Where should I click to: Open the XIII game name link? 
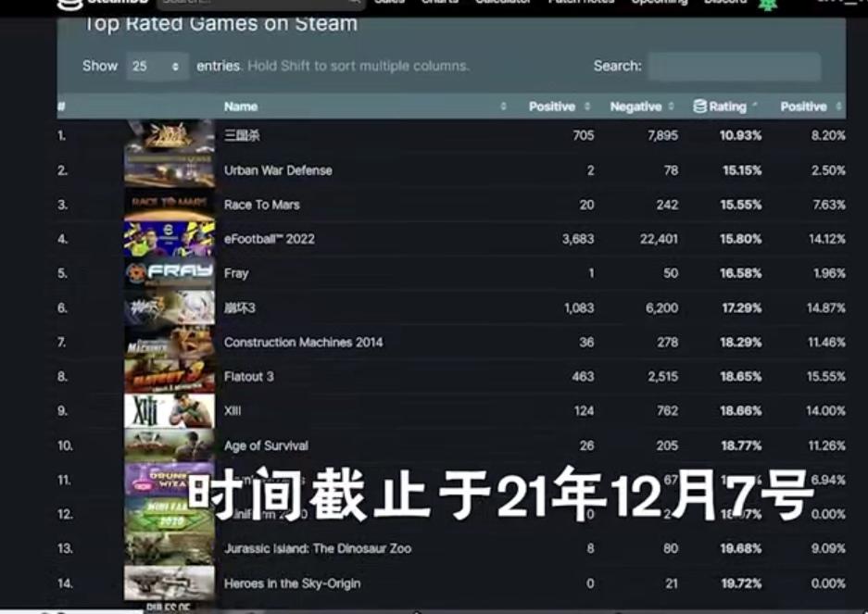pyautogui.click(x=233, y=411)
